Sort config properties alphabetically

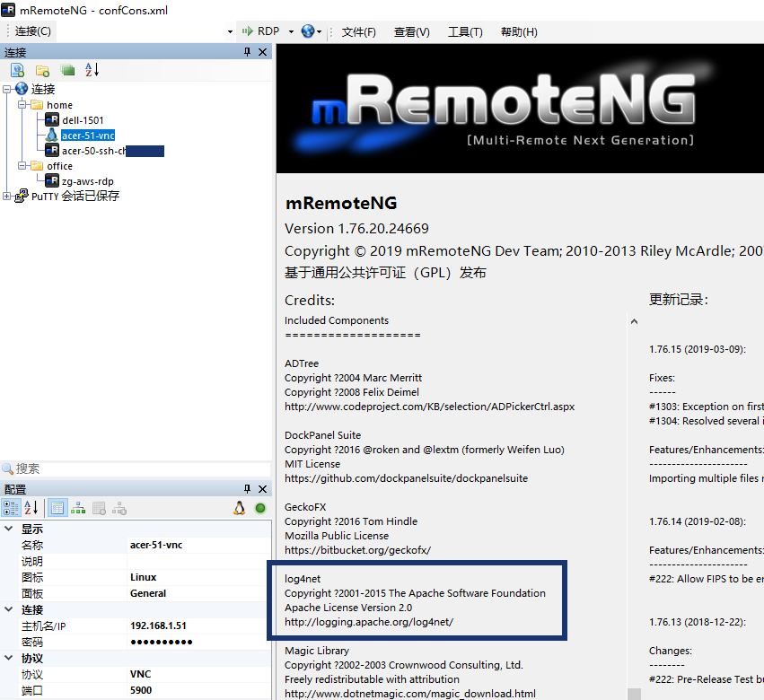[x=31, y=508]
